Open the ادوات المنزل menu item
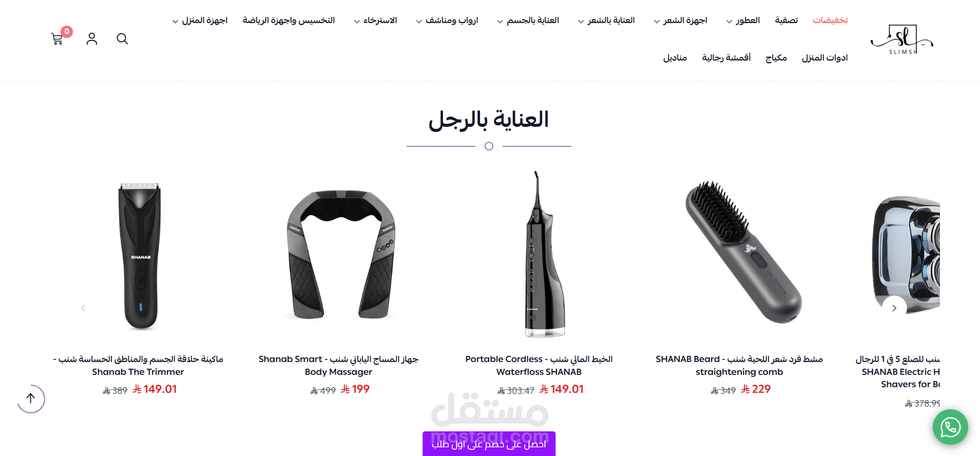980x456 pixels. pyautogui.click(x=825, y=58)
